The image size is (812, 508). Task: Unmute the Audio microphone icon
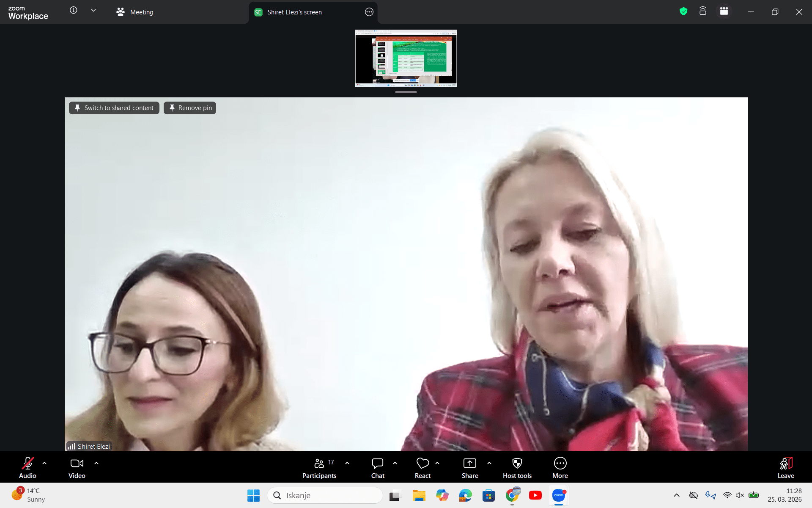pos(27,464)
